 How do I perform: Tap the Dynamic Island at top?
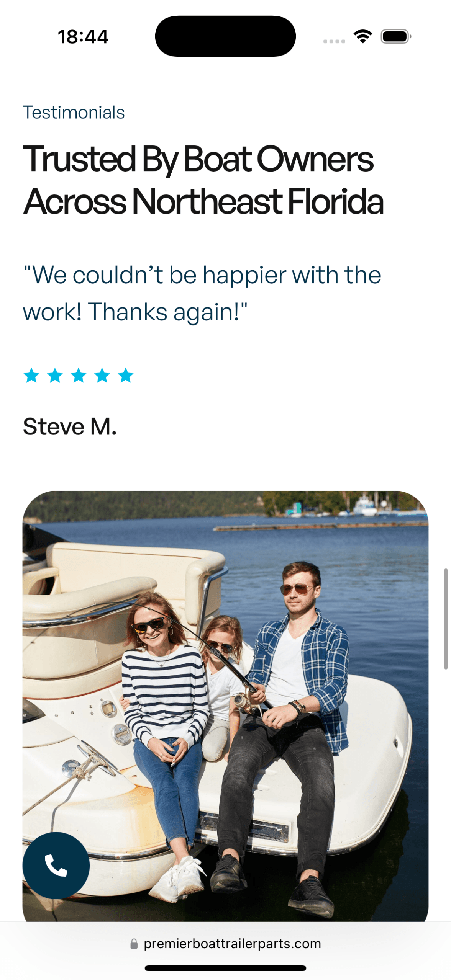point(225,36)
